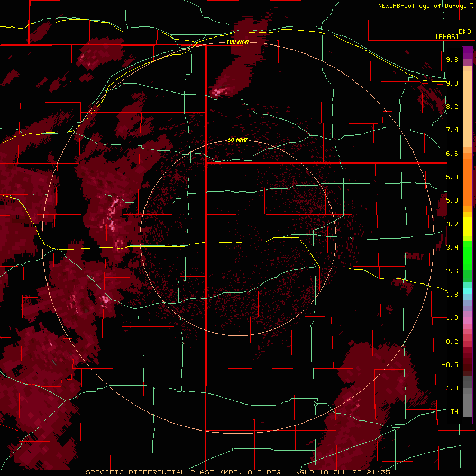Pick the peach segment of color scale
This screenshot has width=476, height=476.
[467, 108]
